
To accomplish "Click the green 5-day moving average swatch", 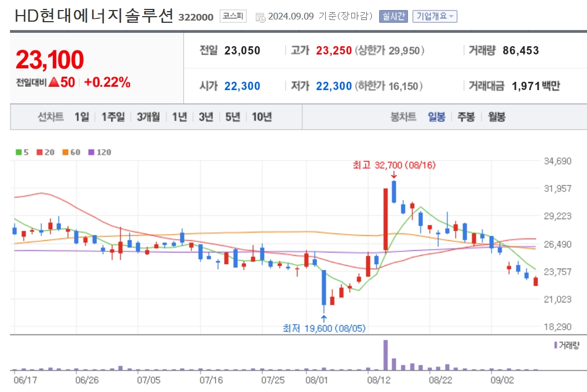I will [x=18, y=152].
